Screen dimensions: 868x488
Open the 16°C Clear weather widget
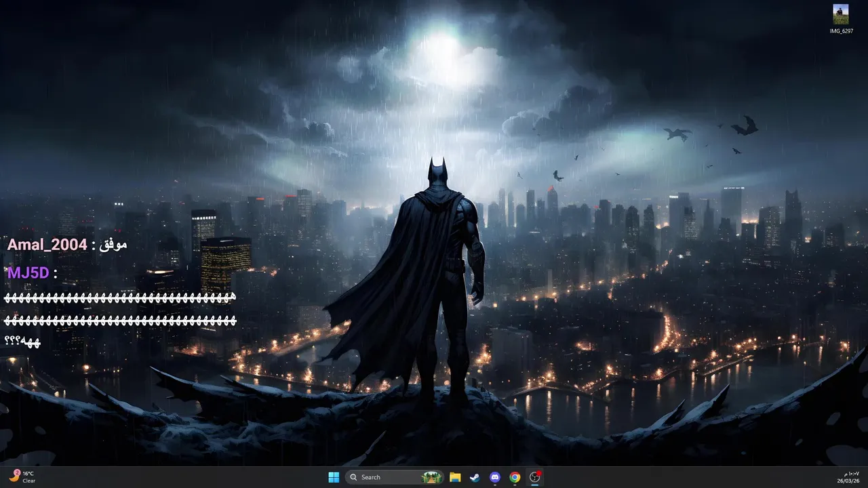point(22,477)
